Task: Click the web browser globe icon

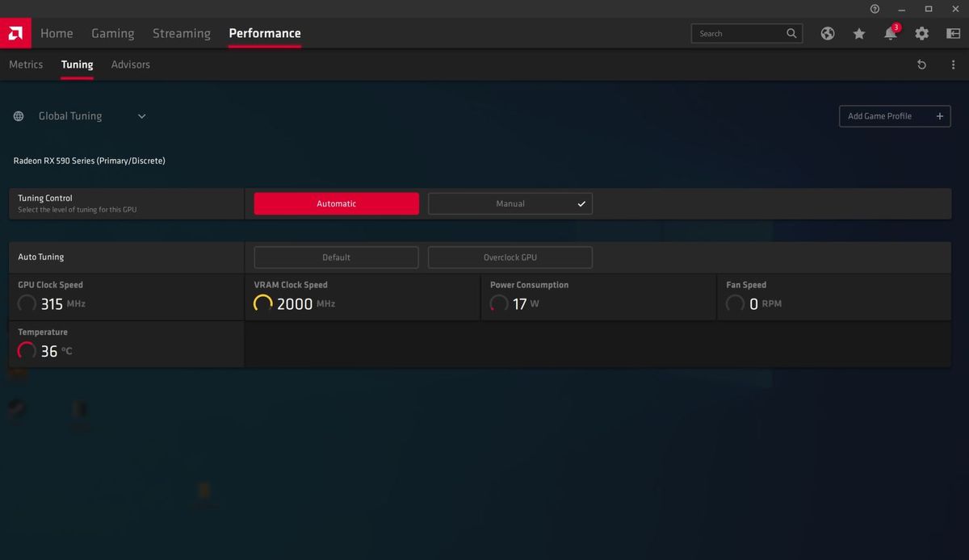Action: 827,33
